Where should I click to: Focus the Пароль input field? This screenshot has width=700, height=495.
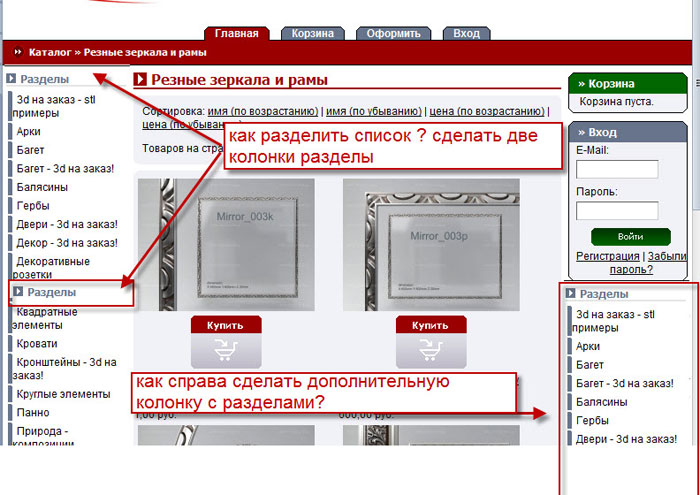pos(617,211)
